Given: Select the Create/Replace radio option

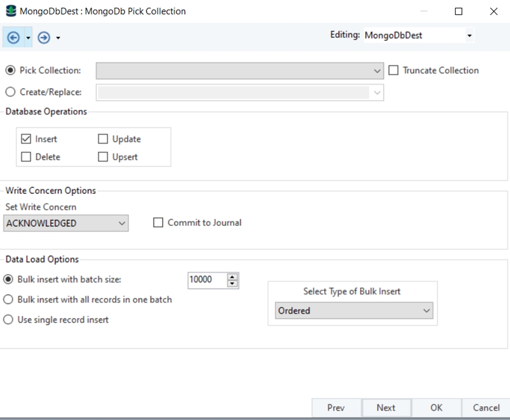Looking at the screenshot, I should (x=10, y=92).
